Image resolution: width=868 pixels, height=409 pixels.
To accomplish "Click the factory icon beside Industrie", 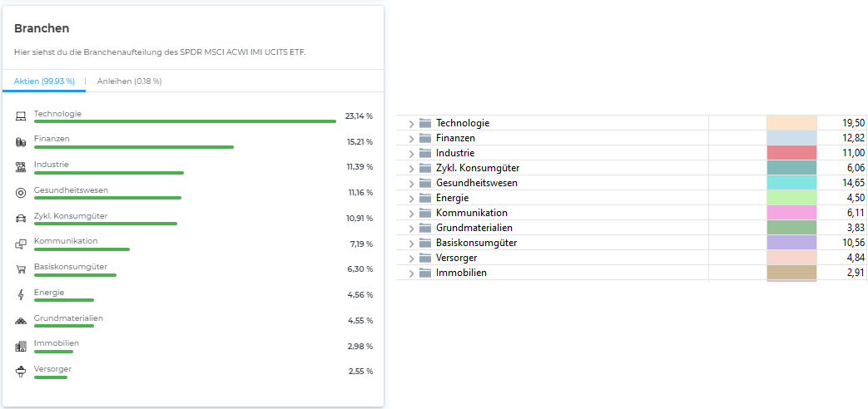I will 21,167.
